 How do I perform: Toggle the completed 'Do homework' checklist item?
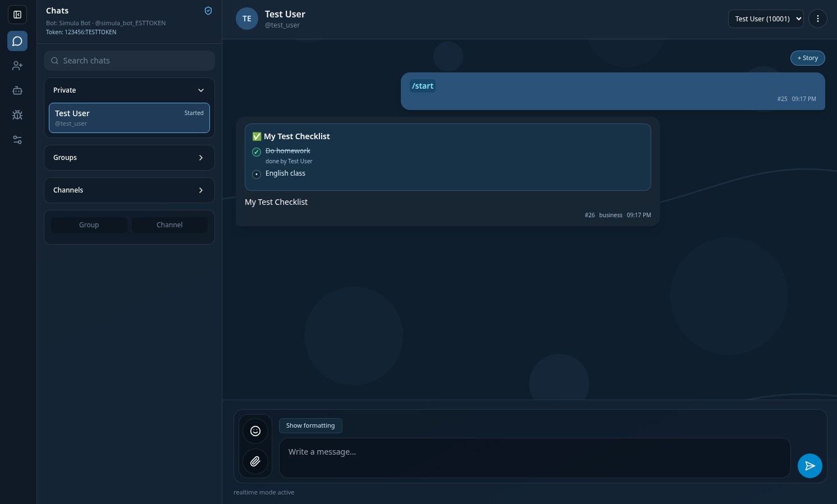pos(257,152)
